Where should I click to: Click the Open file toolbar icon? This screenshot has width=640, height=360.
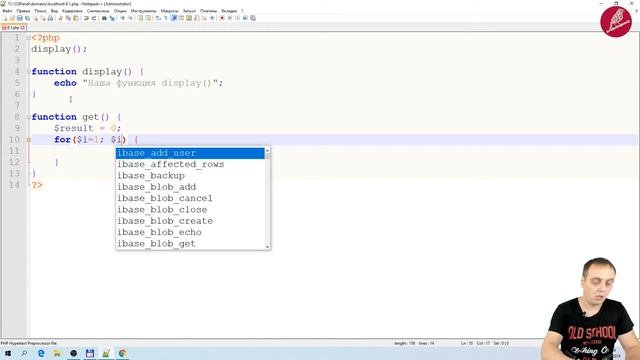point(12,18)
